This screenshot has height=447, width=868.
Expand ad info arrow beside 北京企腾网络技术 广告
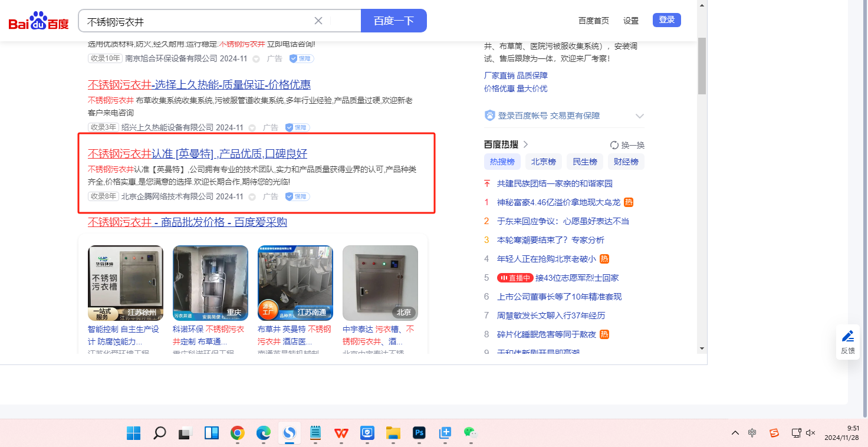pos(252,196)
